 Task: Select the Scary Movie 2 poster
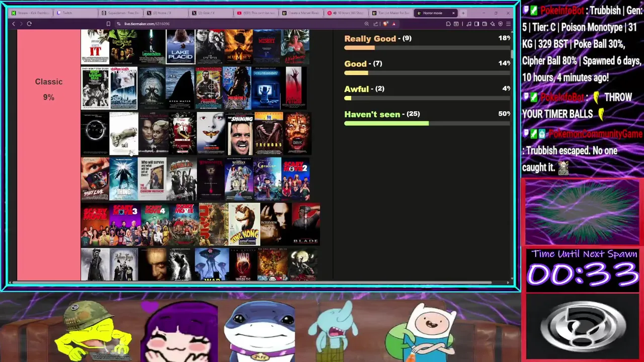296,178
